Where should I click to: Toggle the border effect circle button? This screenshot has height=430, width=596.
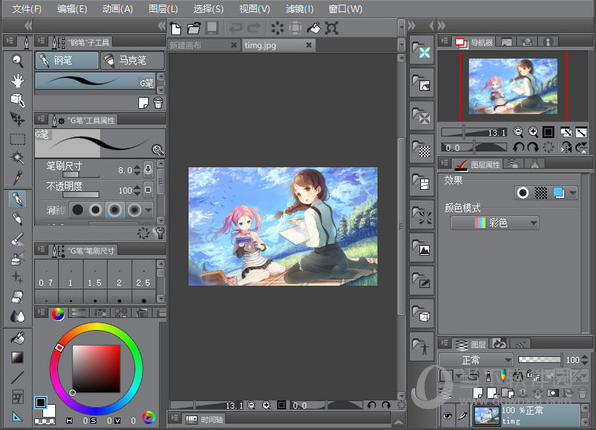coord(523,193)
